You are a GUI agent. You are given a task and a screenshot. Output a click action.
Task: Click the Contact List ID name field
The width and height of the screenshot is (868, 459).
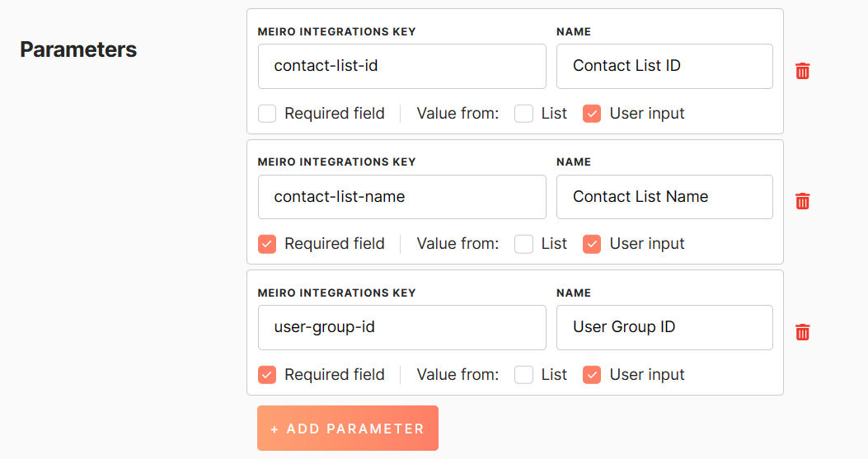point(664,66)
